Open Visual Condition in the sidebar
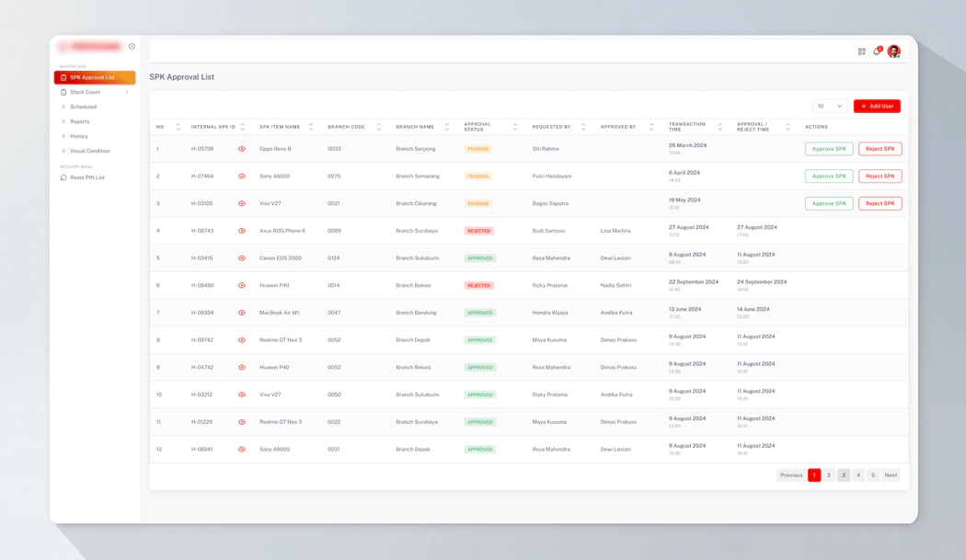 (90, 151)
